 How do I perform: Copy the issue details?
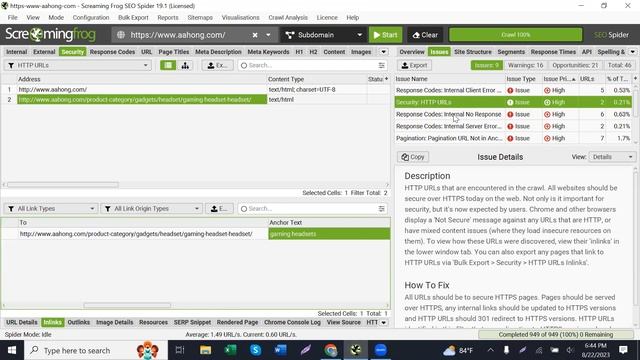(413, 157)
